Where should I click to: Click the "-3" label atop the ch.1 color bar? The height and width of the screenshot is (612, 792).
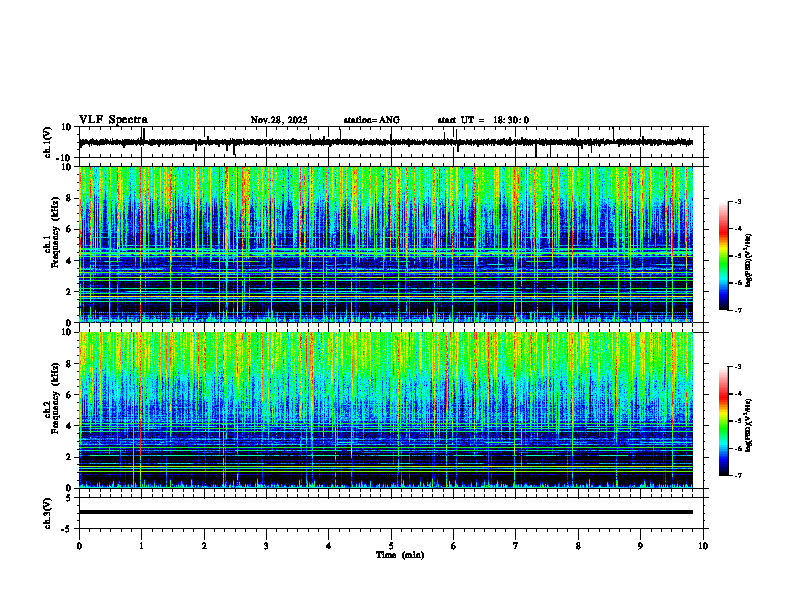click(x=737, y=201)
